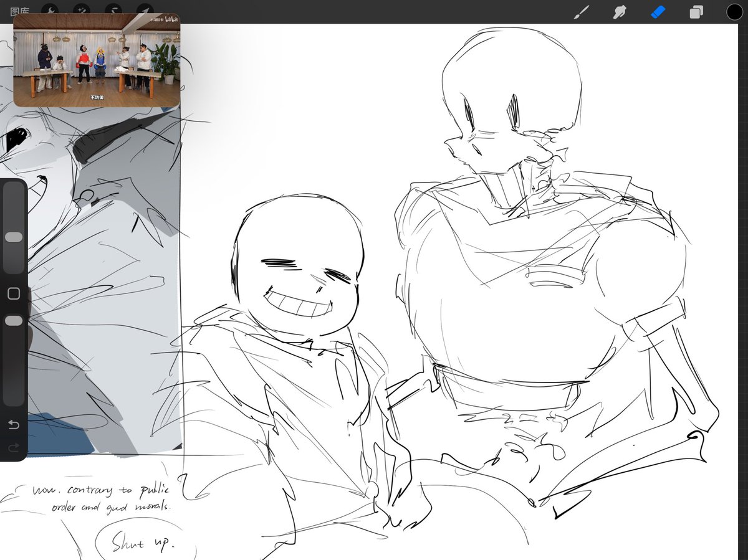The image size is (748, 560).
Task: Click the brush size slider
Action: click(14, 228)
